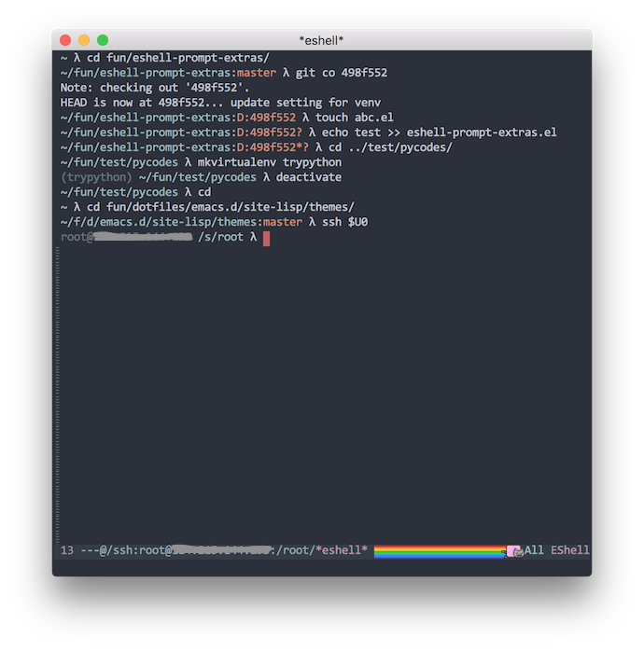
Task: Click the pink cursor block at prompt
Action: [266, 239]
